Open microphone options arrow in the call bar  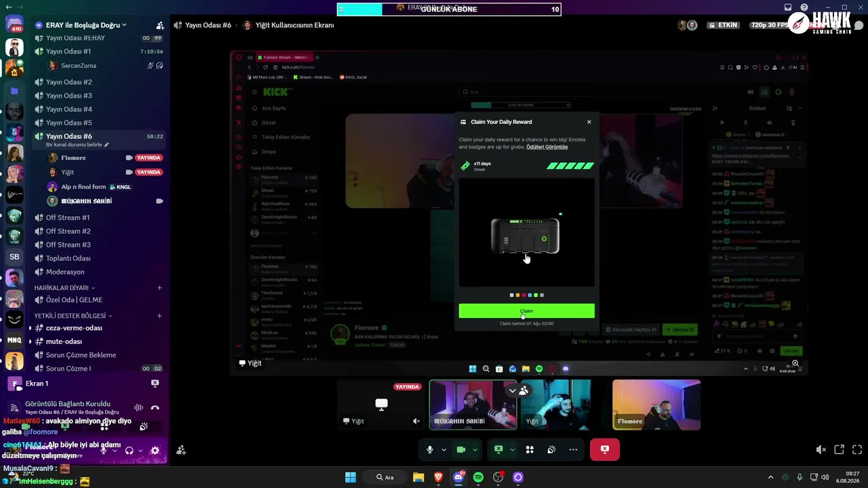point(444,449)
